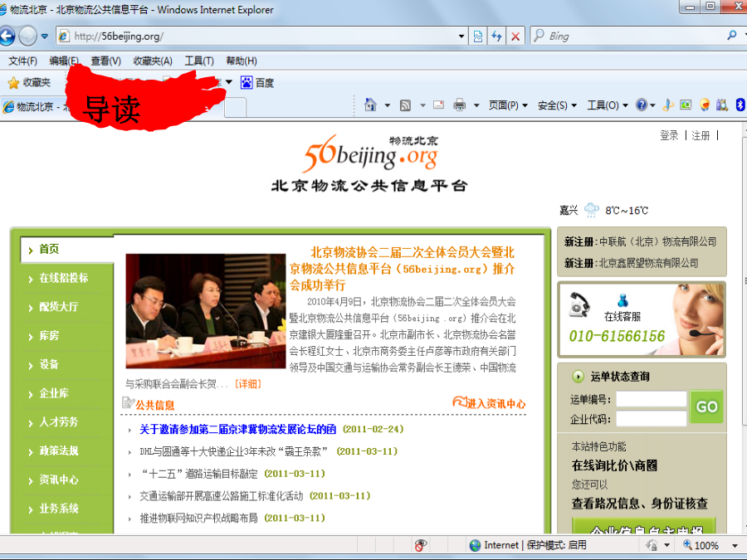Viewport: 747px width, 560px height.
Task: Click the RSS feeds icon
Action: tap(405, 105)
